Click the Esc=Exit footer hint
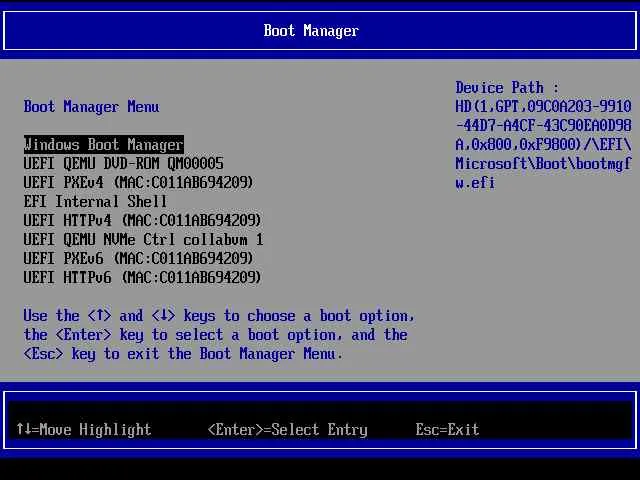The width and height of the screenshot is (640, 480). point(447,429)
